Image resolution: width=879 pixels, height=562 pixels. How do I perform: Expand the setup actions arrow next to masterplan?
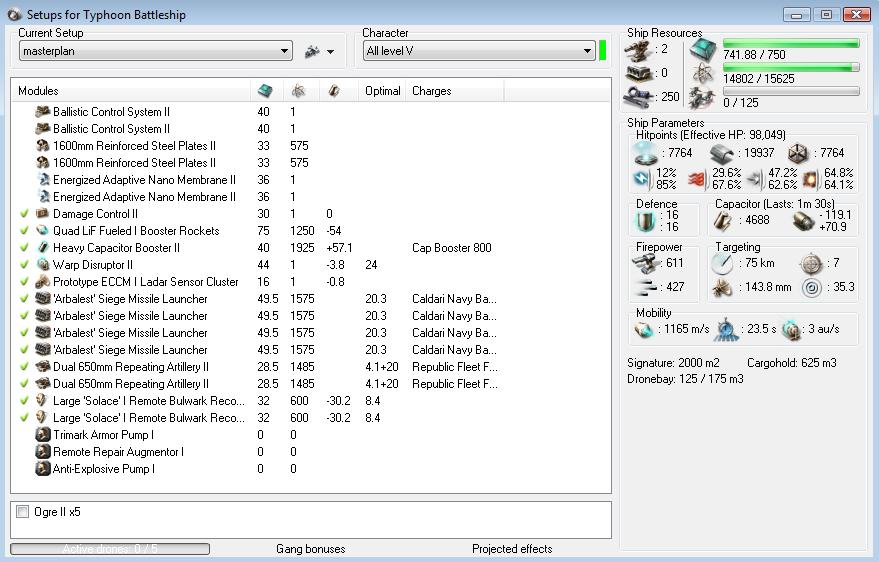pyautogui.click(x=331, y=52)
